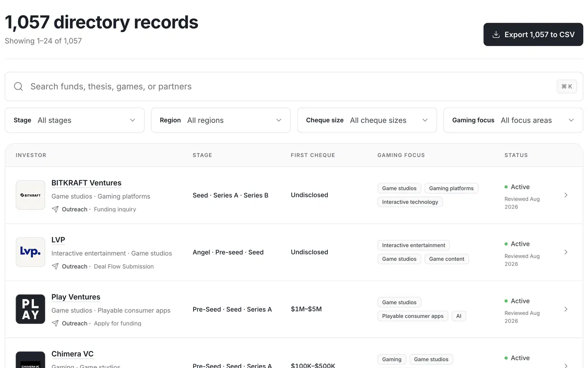Click the paper-plane outreach icon for LVP
This screenshot has width=588, height=368.
click(55, 266)
